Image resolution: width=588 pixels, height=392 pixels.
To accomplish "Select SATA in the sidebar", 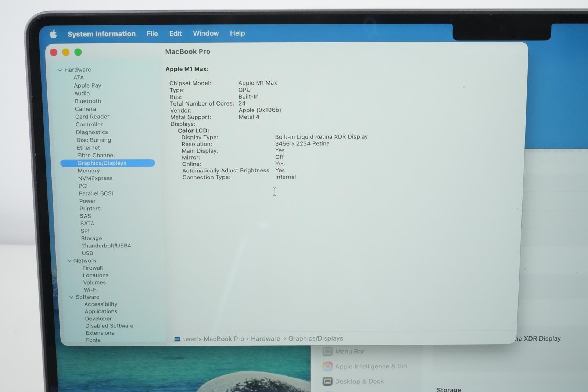I will point(87,224).
